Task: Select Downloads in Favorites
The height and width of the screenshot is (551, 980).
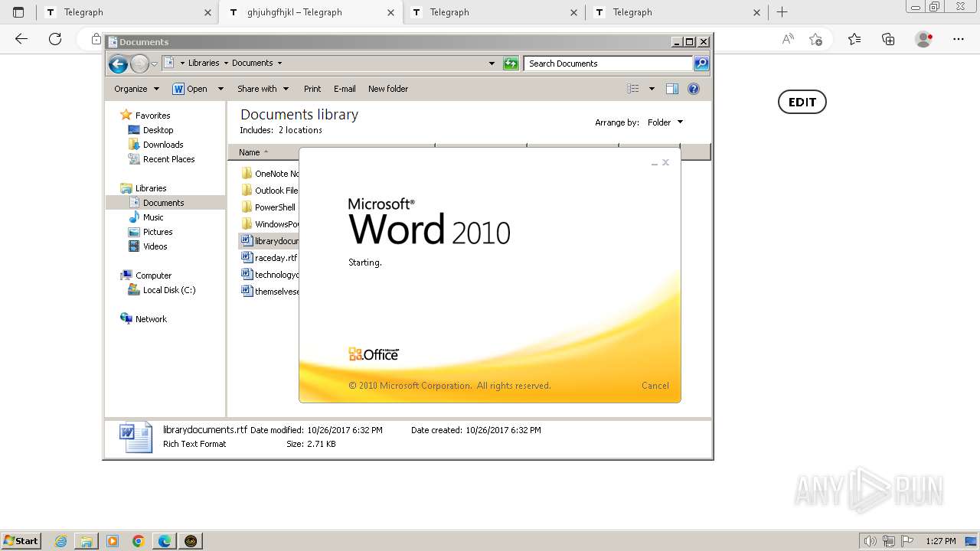Action: (x=163, y=145)
